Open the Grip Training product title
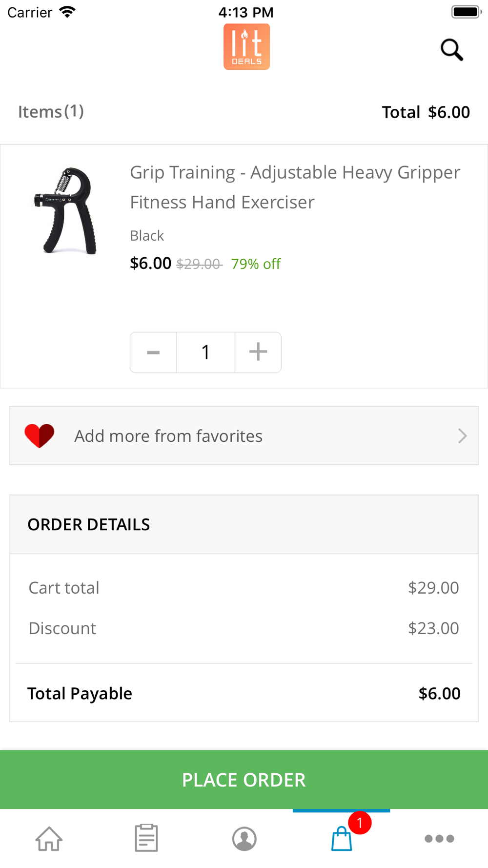The height and width of the screenshot is (868, 488). pos(295,187)
